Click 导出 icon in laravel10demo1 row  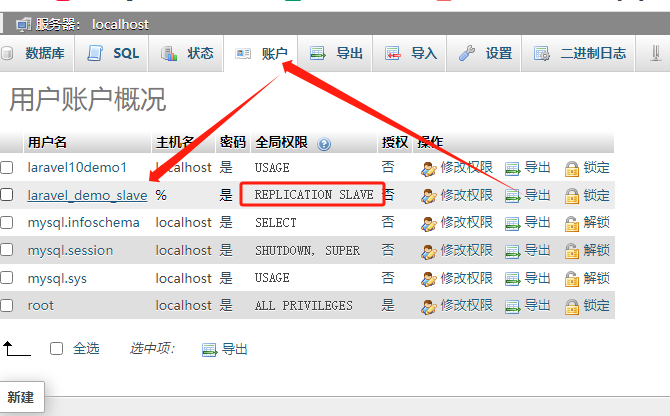tap(512, 169)
